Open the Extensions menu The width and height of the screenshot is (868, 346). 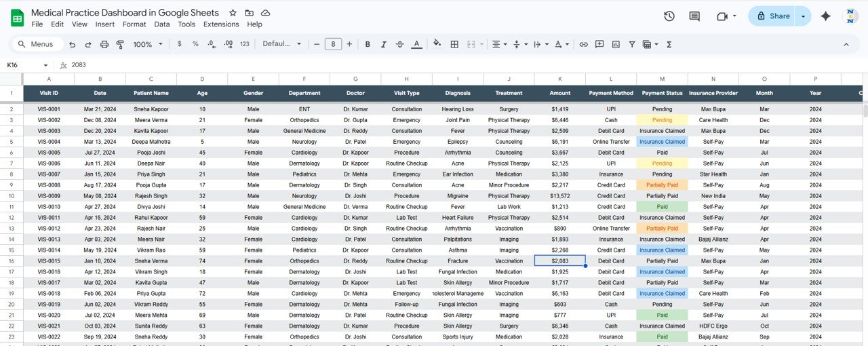pos(221,24)
